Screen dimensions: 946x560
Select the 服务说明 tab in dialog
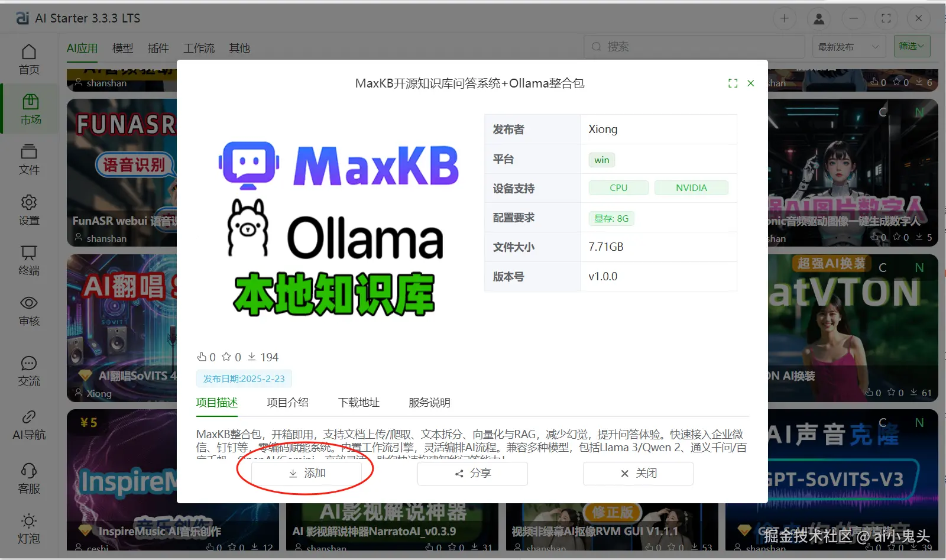tap(429, 403)
